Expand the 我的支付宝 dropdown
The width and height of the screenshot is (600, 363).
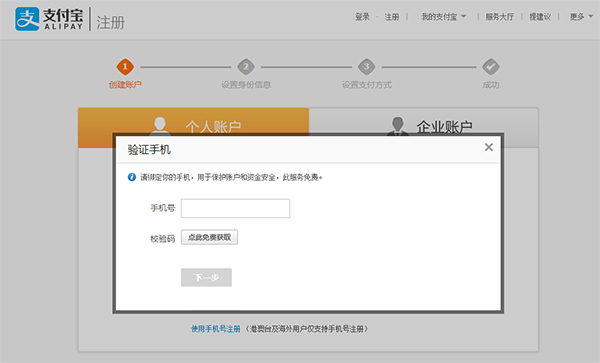[443, 17]
